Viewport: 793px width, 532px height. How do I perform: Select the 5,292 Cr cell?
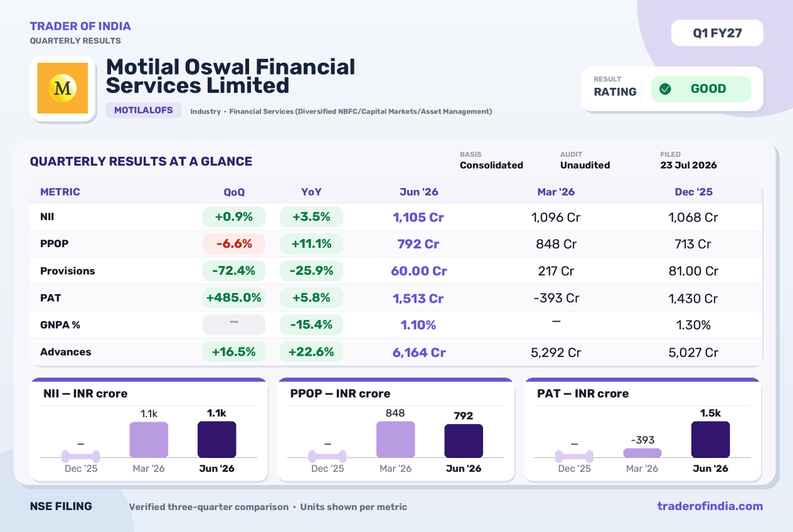point(556,352)
